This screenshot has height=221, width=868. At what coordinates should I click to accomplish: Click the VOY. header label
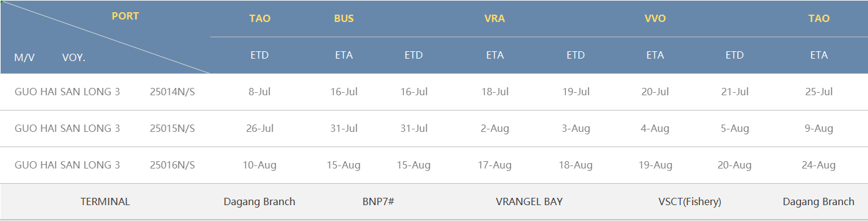[x=74, y=57]
